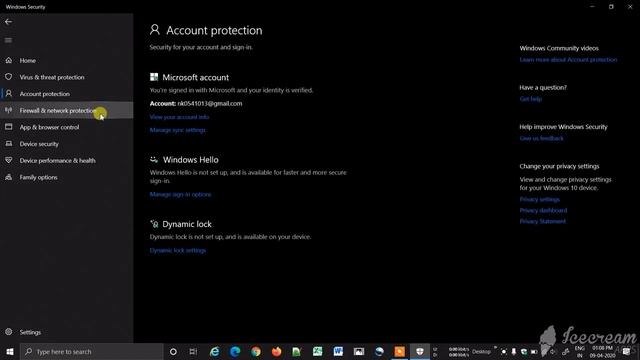640x360 pixels.
Task: Select the Device security laptop icon
Action: point(9,144)
